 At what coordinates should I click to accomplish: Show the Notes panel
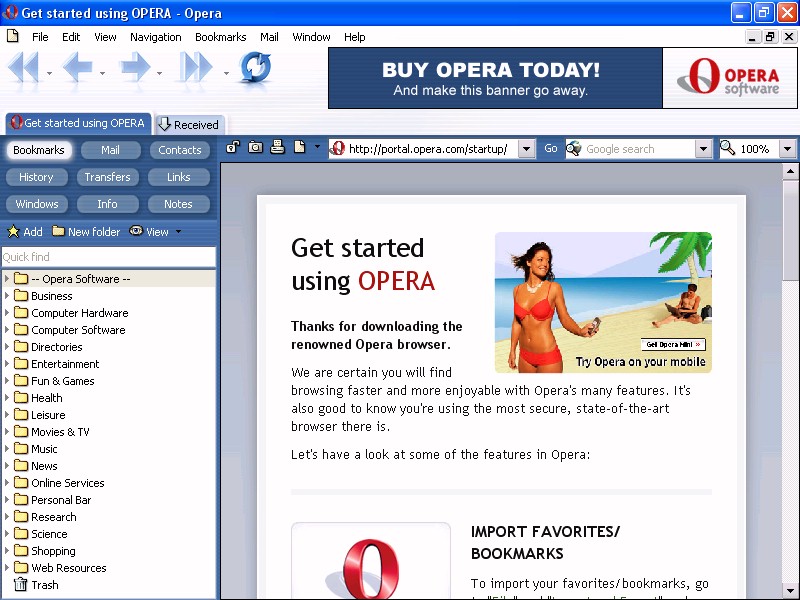pos(178,204)
